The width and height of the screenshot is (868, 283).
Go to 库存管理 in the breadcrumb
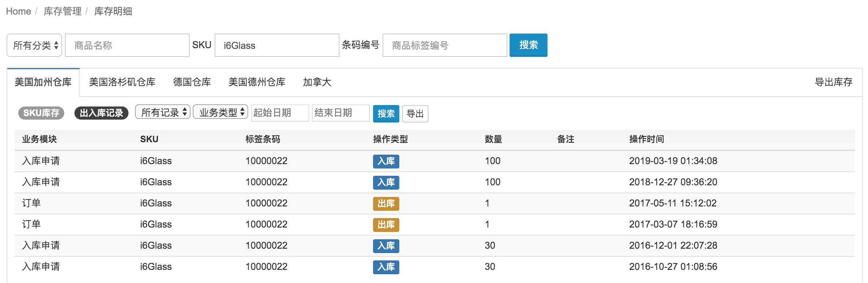click(62, 11)
